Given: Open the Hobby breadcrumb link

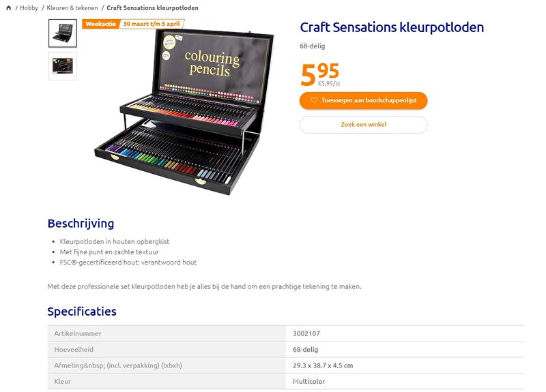Looking at the screenshot, I should (29, 7).
